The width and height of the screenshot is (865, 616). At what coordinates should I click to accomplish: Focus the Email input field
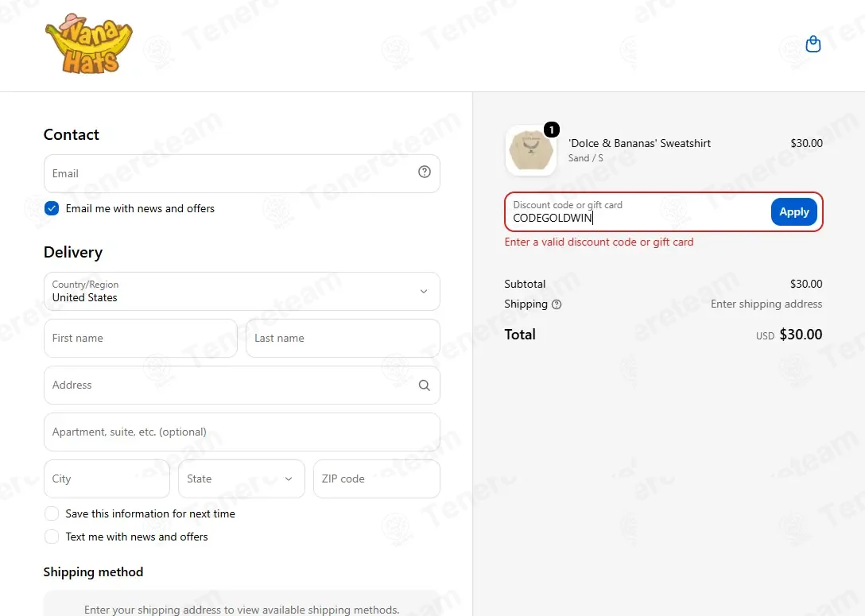coord(242,174)
